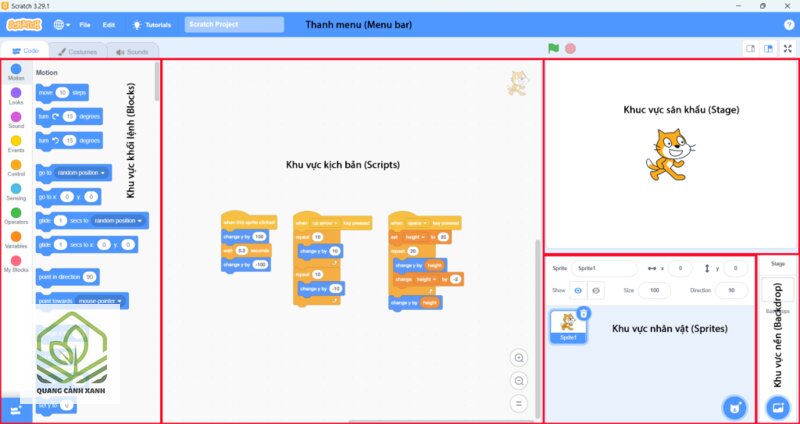Click the red stop button
Viewport: 800px width, 424px height.
[x=570, y=48]
